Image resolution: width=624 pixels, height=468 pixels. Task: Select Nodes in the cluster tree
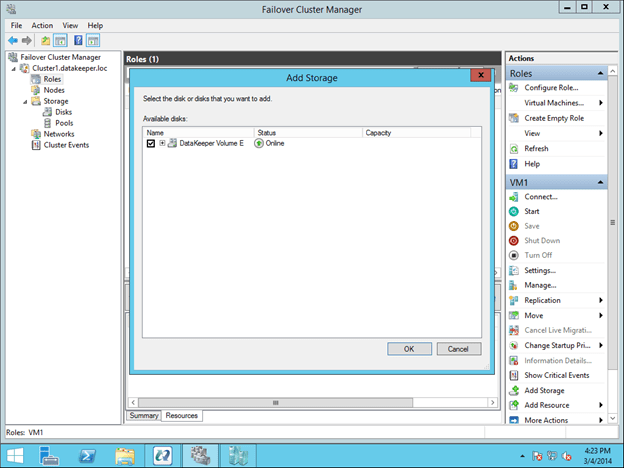53,90
